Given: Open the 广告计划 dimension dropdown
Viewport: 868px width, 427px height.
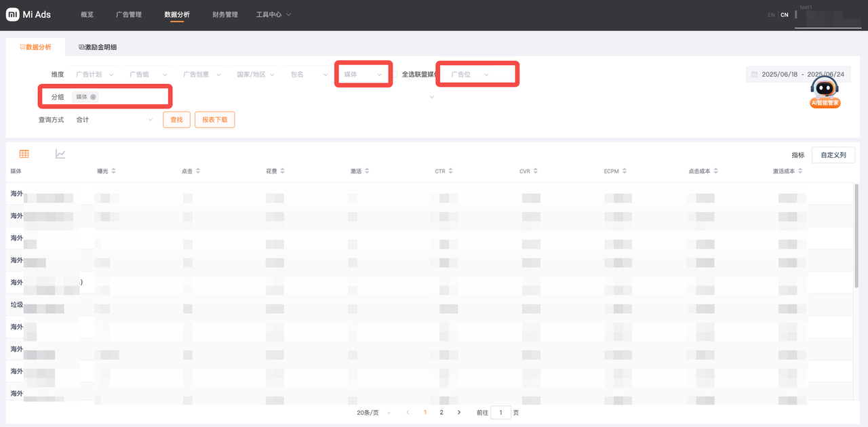Looking at the screenshot, I should pos(94,75).
